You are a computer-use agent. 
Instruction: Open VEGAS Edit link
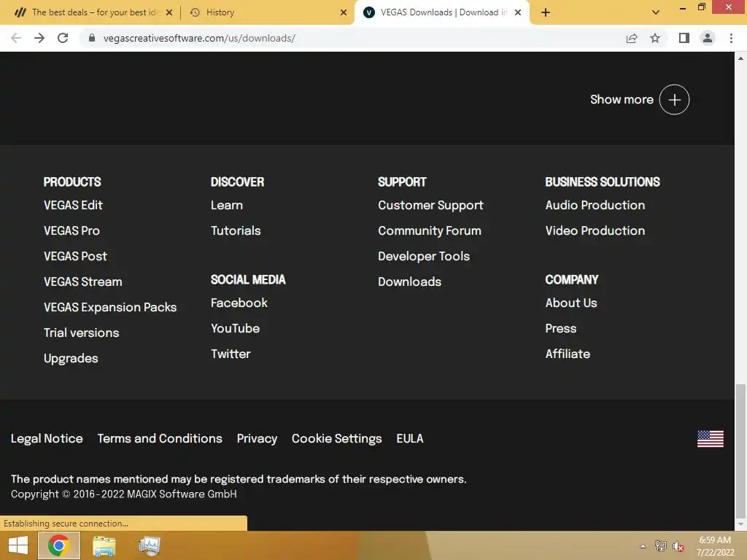73,205
